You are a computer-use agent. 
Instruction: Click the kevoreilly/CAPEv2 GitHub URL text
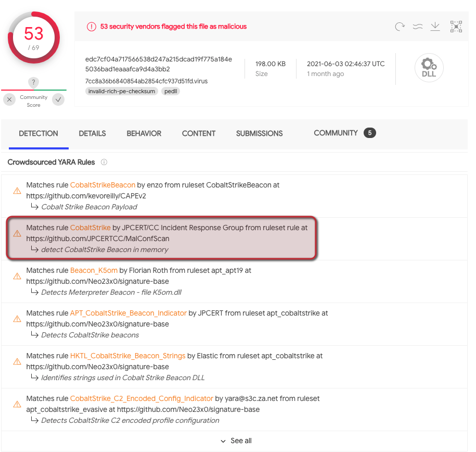86,196
